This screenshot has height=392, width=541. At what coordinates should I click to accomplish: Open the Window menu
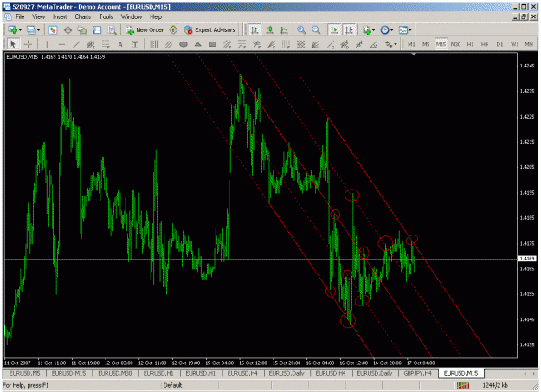click(131, 16)
